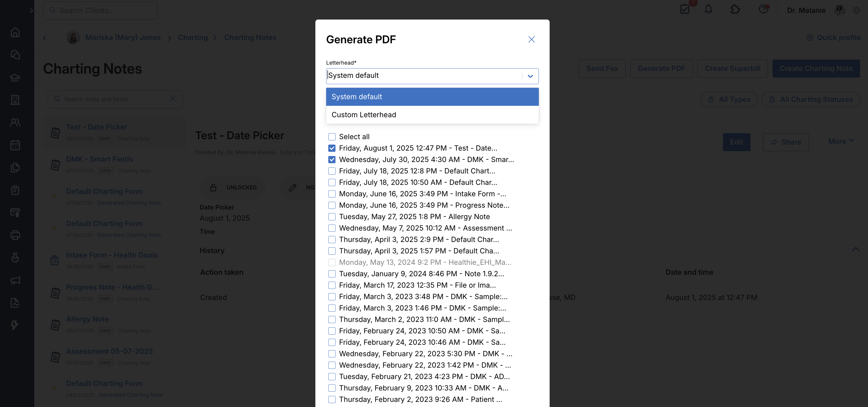The width and height of the screenshot is (868, 407).
Task: Open the printer fax sidebar icon
Action: coord(15,235)
